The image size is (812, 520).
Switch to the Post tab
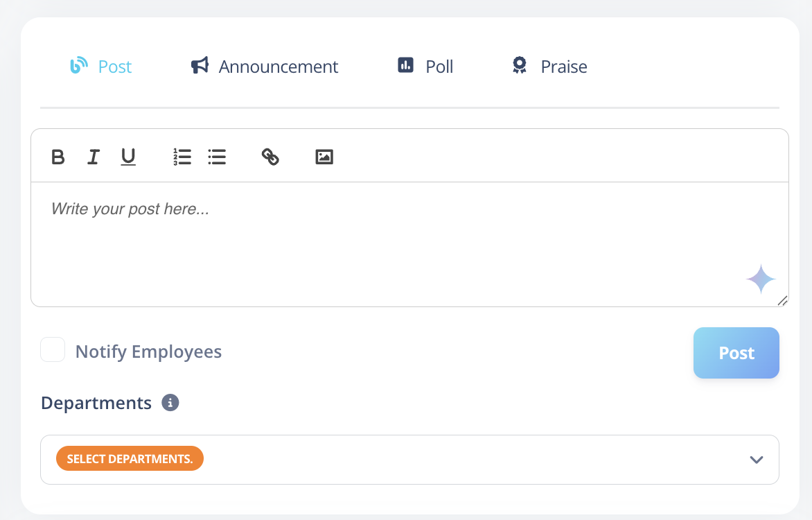[x=101, y=67]
